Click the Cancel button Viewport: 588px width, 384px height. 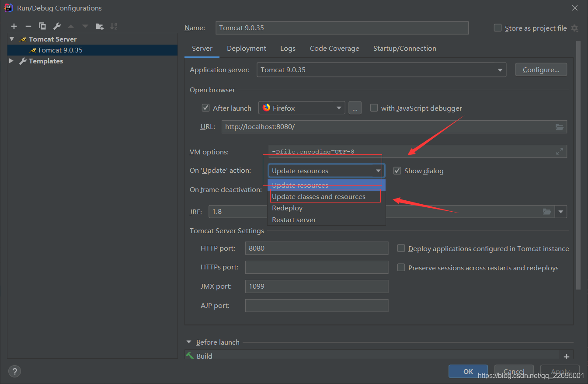click(x=514, y=371)
